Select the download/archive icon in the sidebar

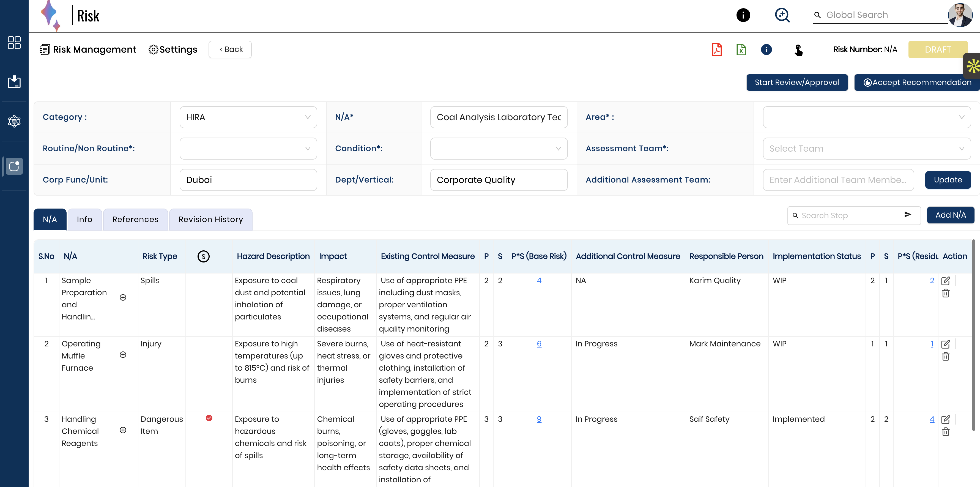tap(14, 82)
